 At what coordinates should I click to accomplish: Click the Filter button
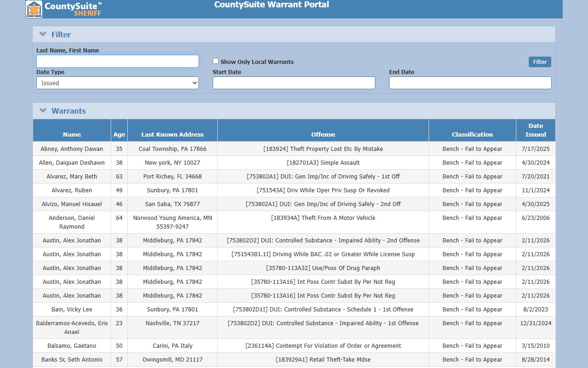click(540, 62)
